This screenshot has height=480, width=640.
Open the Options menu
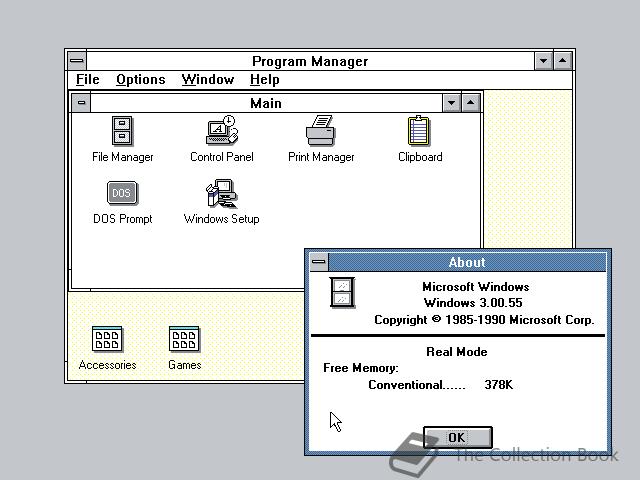(x=141, y=79)
